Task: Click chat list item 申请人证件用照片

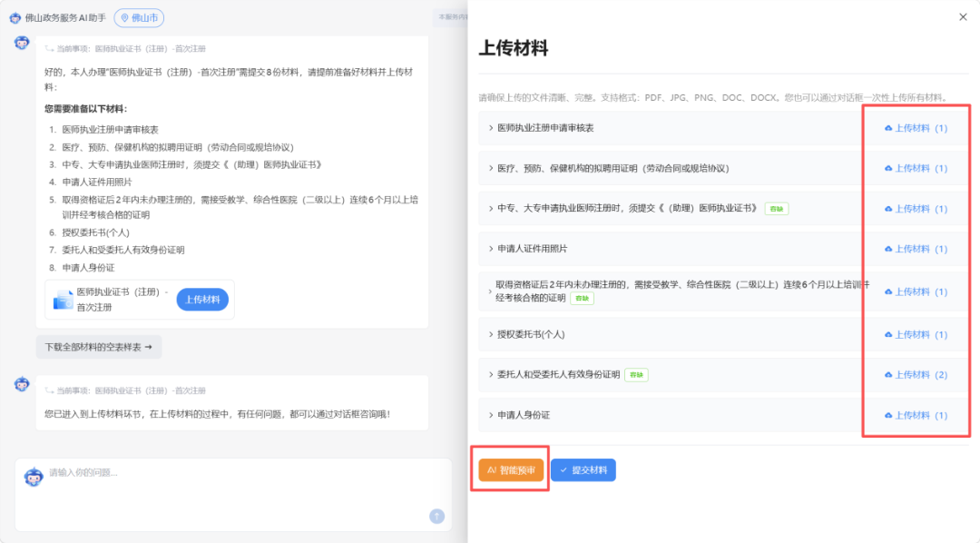Action: pos(97,182)
